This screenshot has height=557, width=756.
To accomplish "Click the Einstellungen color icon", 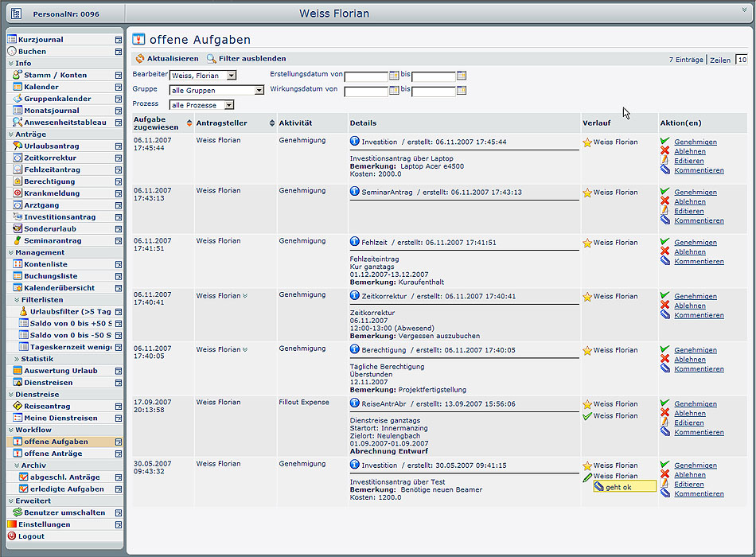I will (12, 524).
